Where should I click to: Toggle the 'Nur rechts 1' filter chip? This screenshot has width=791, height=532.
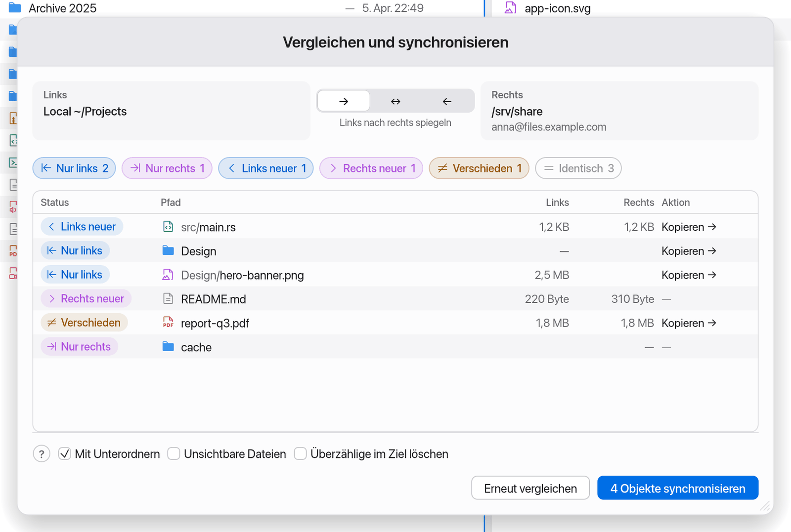[x=167, y=168]
